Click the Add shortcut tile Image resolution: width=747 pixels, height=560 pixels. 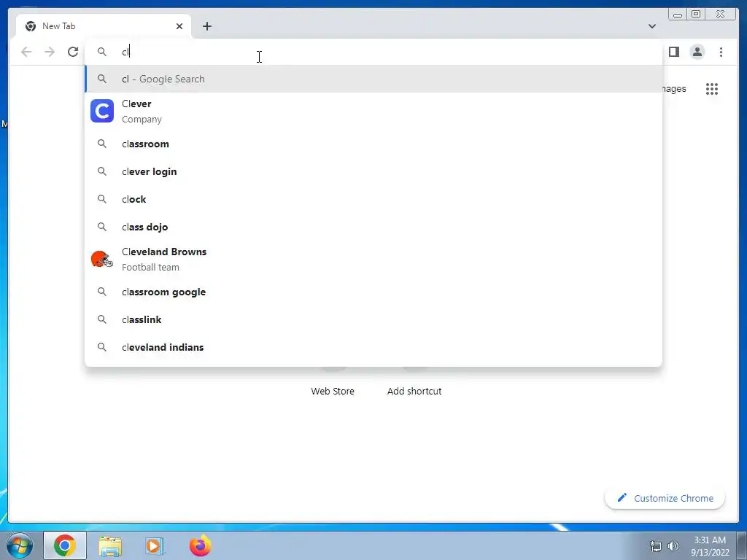(414, 391)
